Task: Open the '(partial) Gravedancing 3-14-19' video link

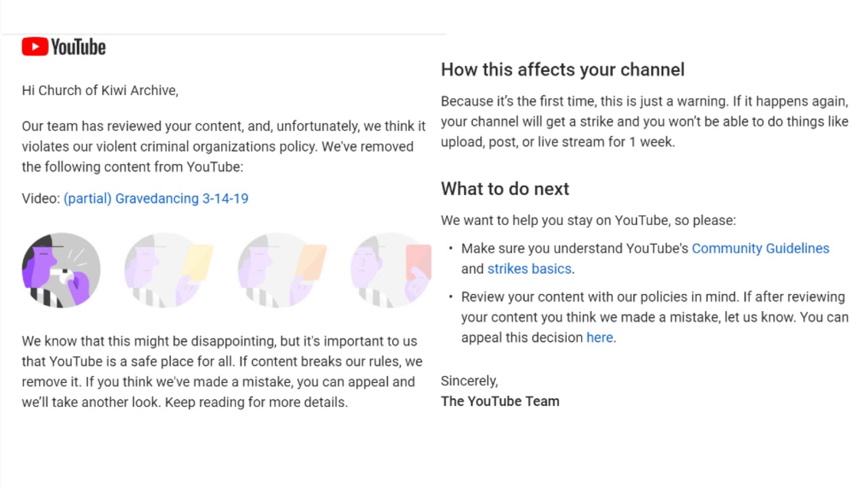Action: [156, 199]
